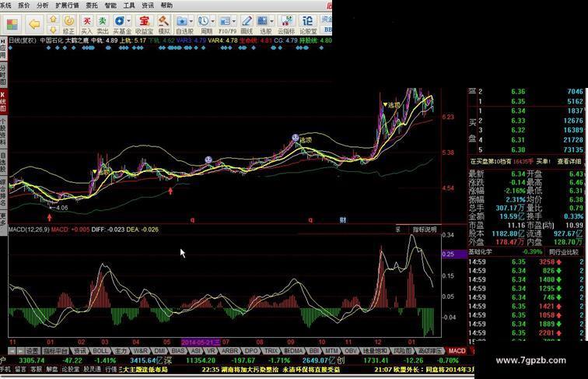
Task: Click 更多 in the left sidebar
Action: 3,219
